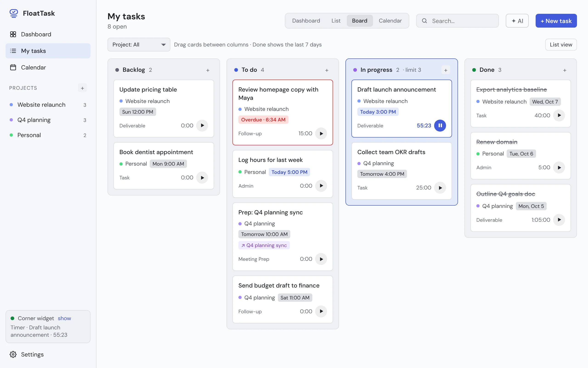Image resolution: width=588 pixels, height=368 pixels.
Task: Add a new project in the sidebar
Action: pos(82,88)
